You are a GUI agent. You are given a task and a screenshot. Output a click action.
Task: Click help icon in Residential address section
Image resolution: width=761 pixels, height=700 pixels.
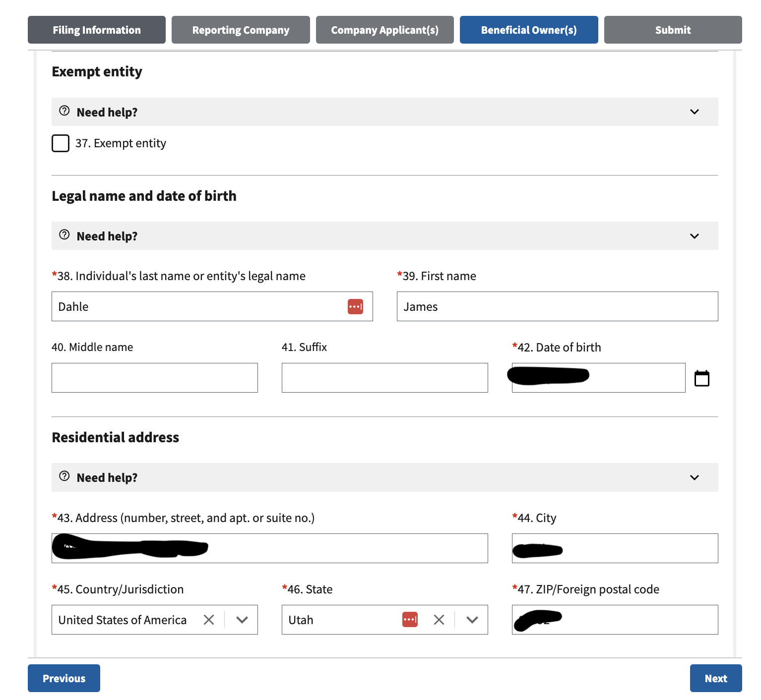pos(64,476)
